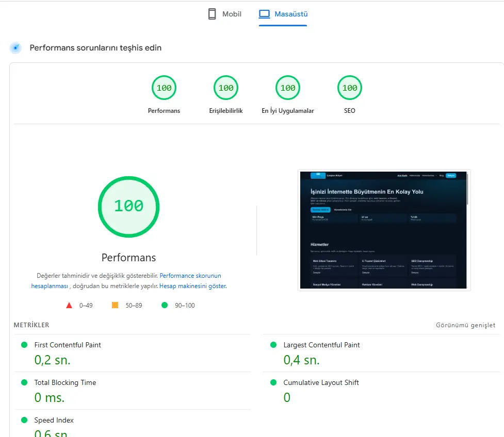Click the 50–89 score range label
504x437 pixels.
pos(134,306)
